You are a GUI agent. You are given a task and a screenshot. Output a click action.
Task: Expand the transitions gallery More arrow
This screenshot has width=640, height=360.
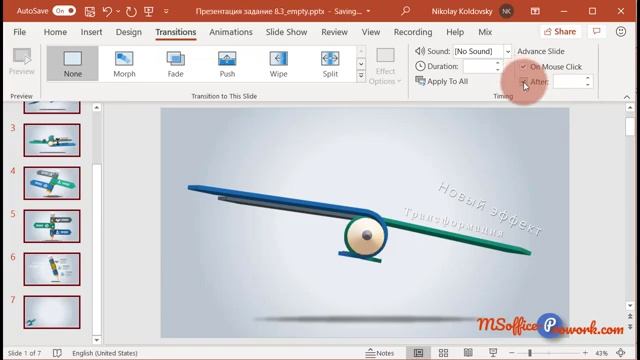361,76
